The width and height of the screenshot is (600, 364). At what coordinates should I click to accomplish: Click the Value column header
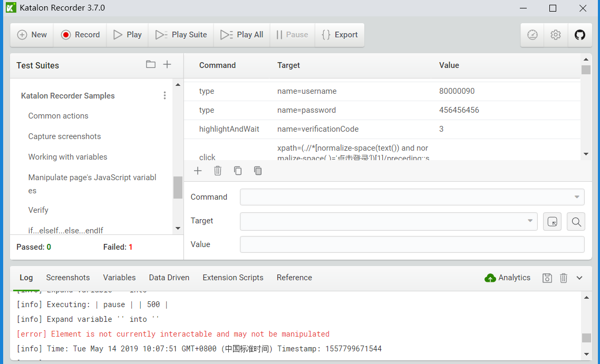coord(449,65)
